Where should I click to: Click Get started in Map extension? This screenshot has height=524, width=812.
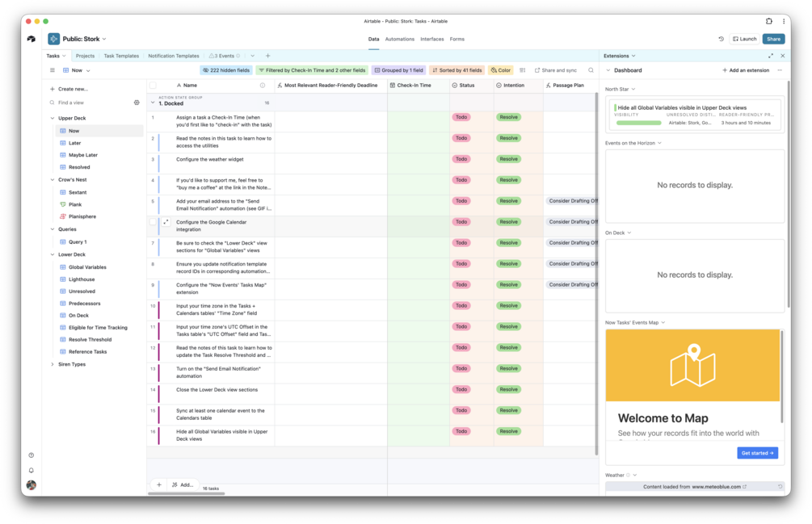pyautogui.click(x=758, y=453)
